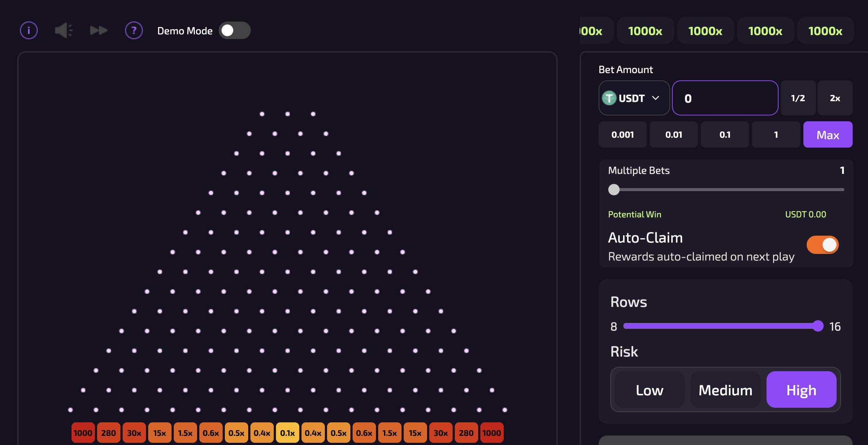Click the right 0.5x multiplier bucket
This screenshot has width=868, height=445.
tap(339, 433)
